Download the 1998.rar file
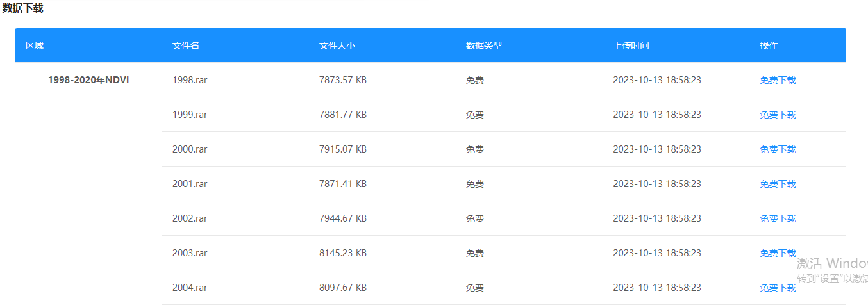 pos(778,80)
